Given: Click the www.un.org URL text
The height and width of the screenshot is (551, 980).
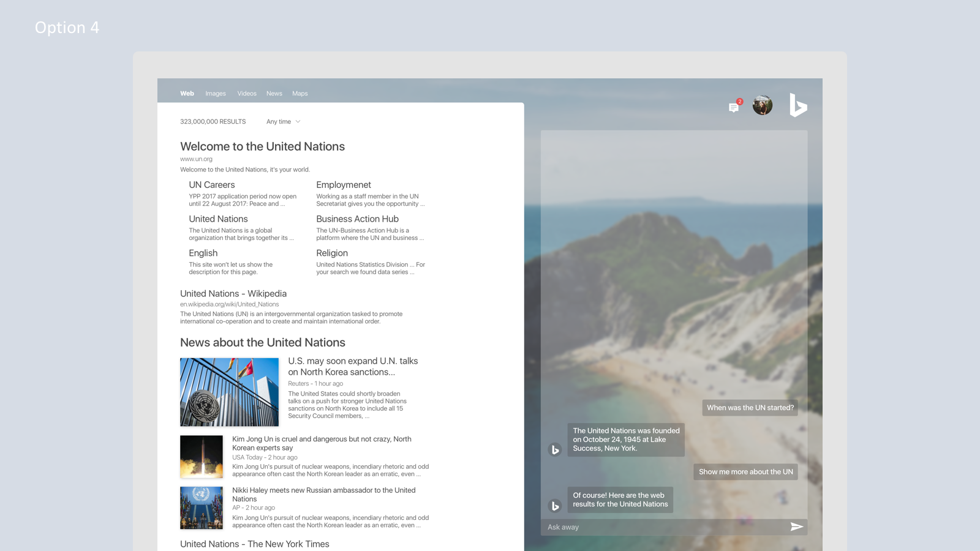Looking at the screenshot, I should tap(196, 159).
